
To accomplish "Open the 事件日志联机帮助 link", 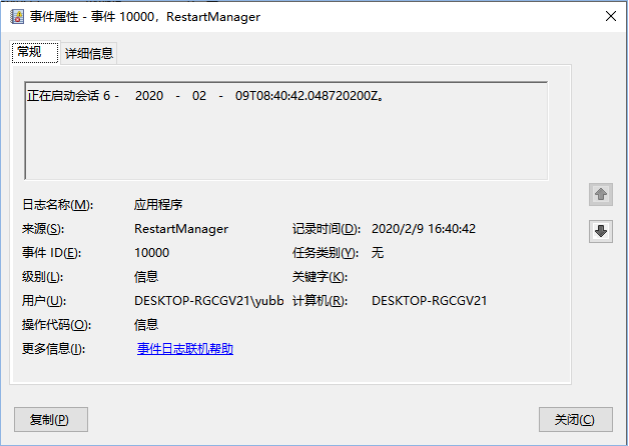I will click(185, 349).
